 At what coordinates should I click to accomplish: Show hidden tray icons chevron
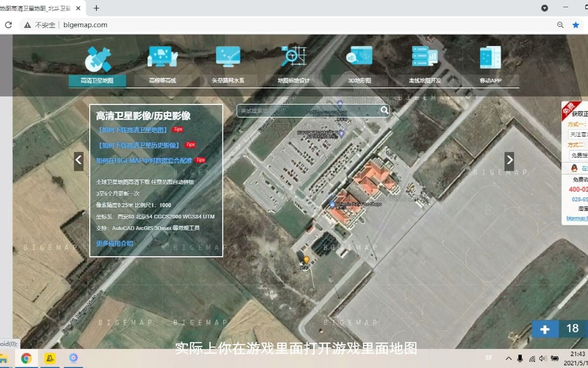pos(509,358)
